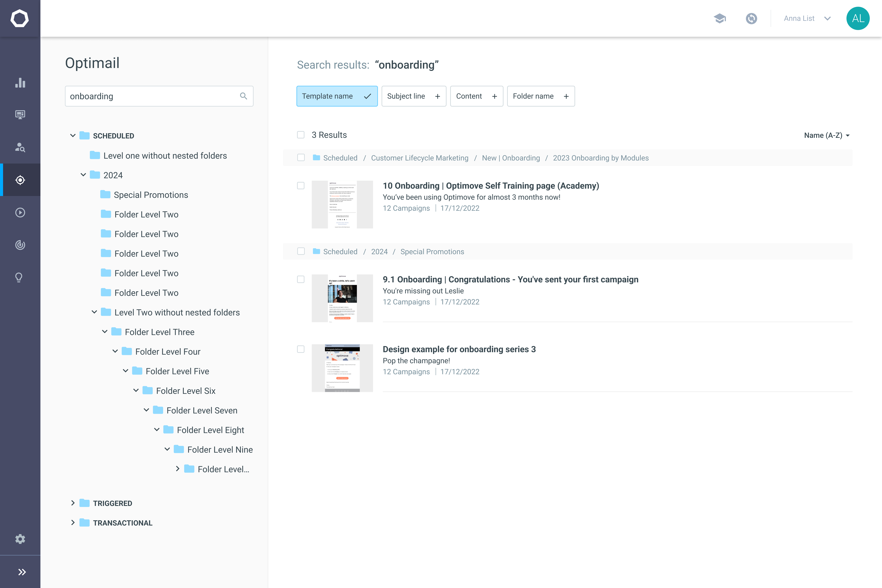Open the Academy graduation cap icon
882x588 pixels.
[x=720, y=18]
